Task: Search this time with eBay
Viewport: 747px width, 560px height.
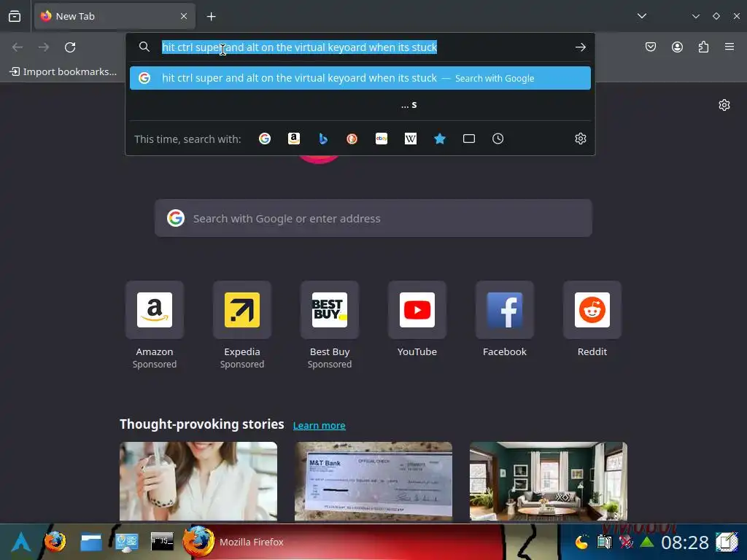Action: coord(382,139)
